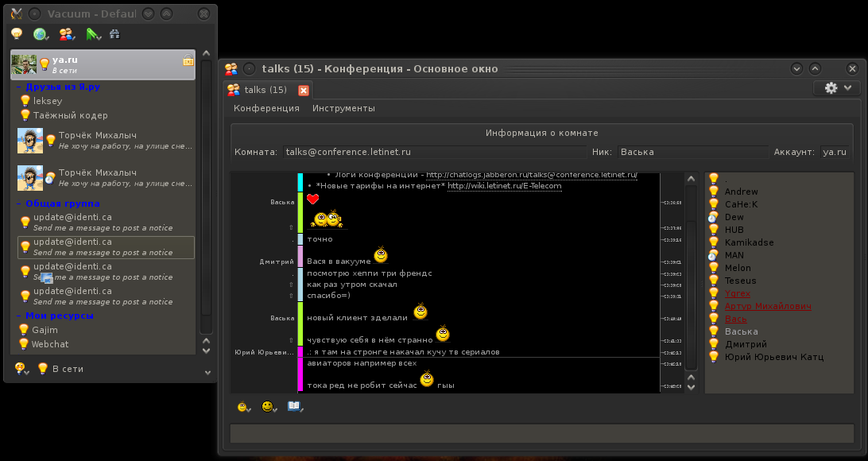The width and height of the screenshot is (868, 461).
Task: Collapse the Общая группа roster group
Action: click(18, 204)
